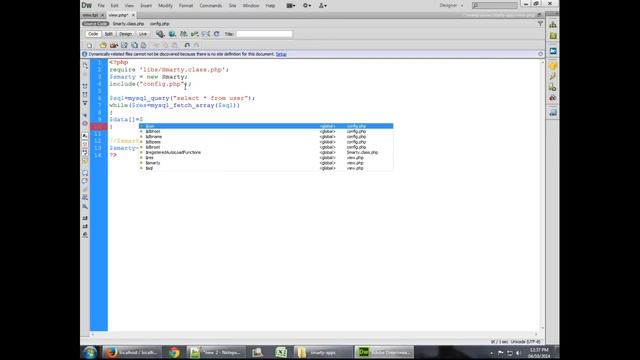The height and width of the screenshot is (360, 640).
Task: Click the taskbar clock
Action: (x=539, y=353)
